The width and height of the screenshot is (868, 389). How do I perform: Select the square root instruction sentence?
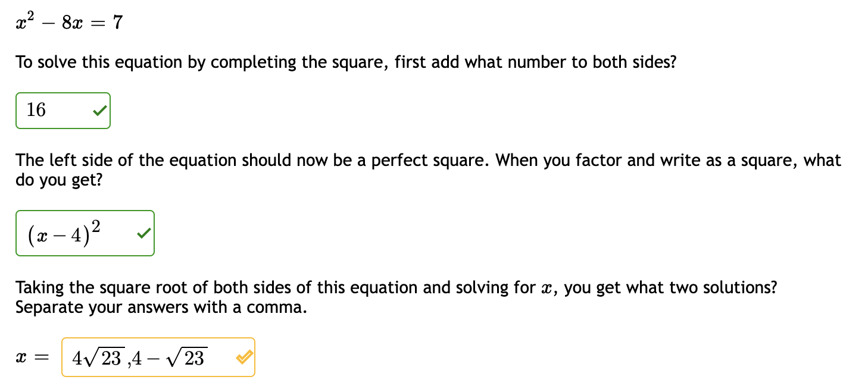click(396, 297)
